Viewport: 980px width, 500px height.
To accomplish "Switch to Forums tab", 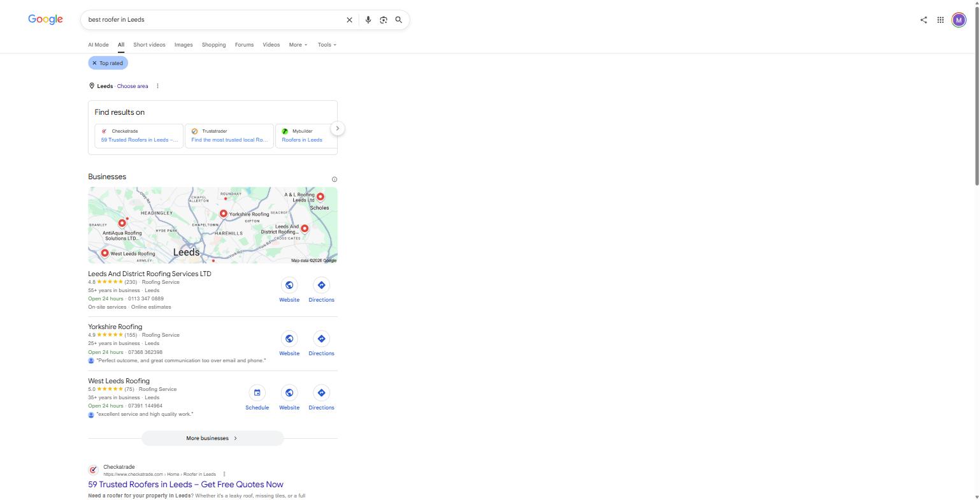I will point(244,45).
